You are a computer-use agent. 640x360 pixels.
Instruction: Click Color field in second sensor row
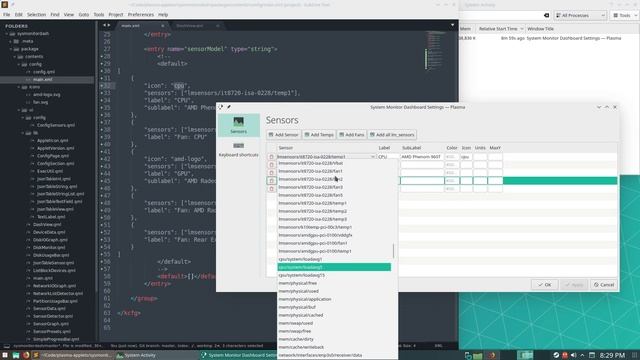[451, 164]
